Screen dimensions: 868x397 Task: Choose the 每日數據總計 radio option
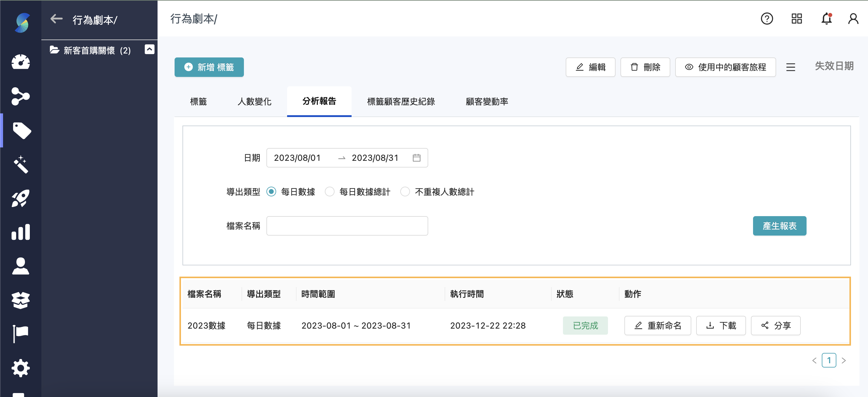tap(330, 192)
